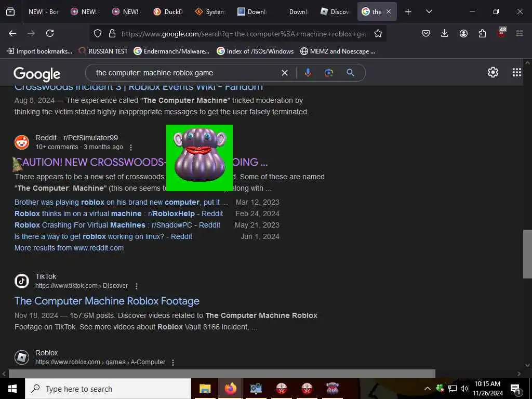Switch to the System tab

click(210, 11)
